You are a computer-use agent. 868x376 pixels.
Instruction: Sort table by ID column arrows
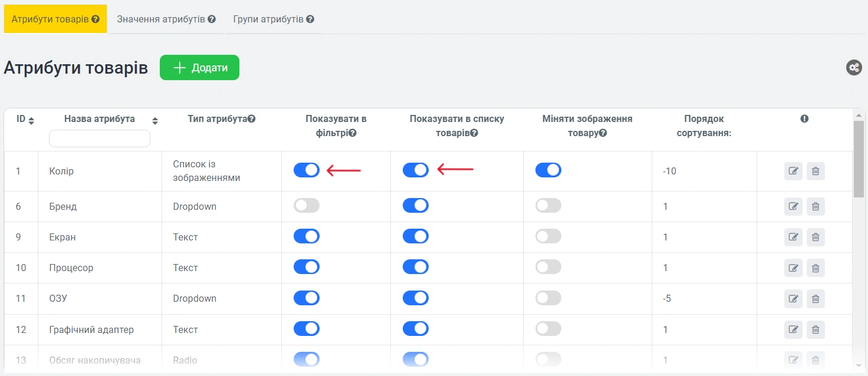[31, 121]
